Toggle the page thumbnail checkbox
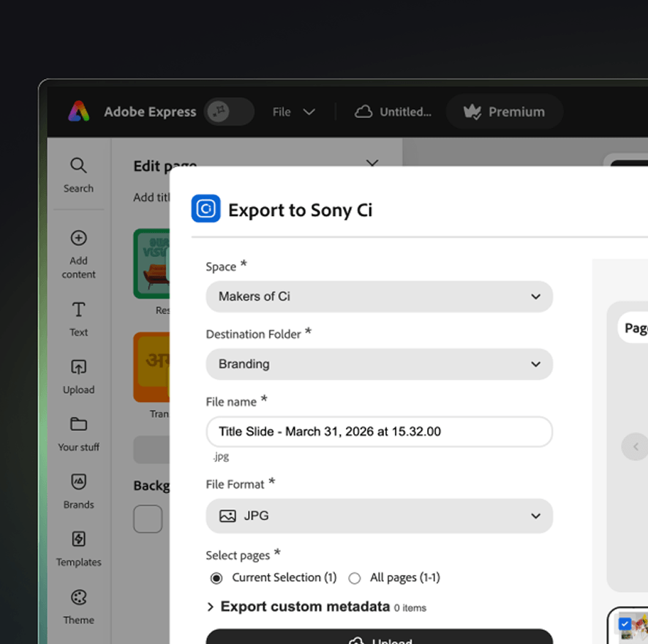 click(x=625, y=624)
